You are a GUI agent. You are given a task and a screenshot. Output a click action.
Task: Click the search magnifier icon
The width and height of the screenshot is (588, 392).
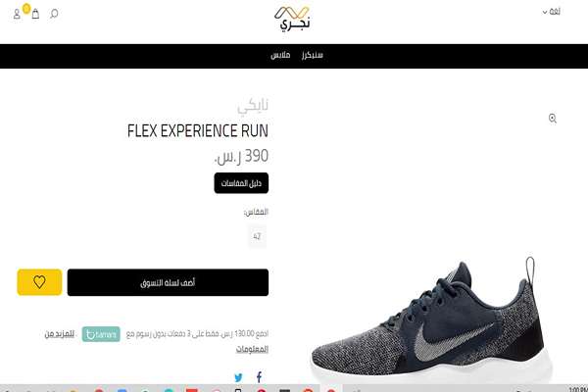coord(54,14)
